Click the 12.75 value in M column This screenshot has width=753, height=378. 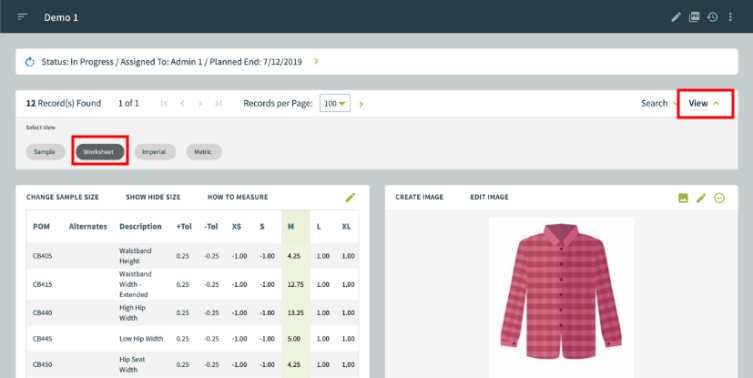pos(295,284)
